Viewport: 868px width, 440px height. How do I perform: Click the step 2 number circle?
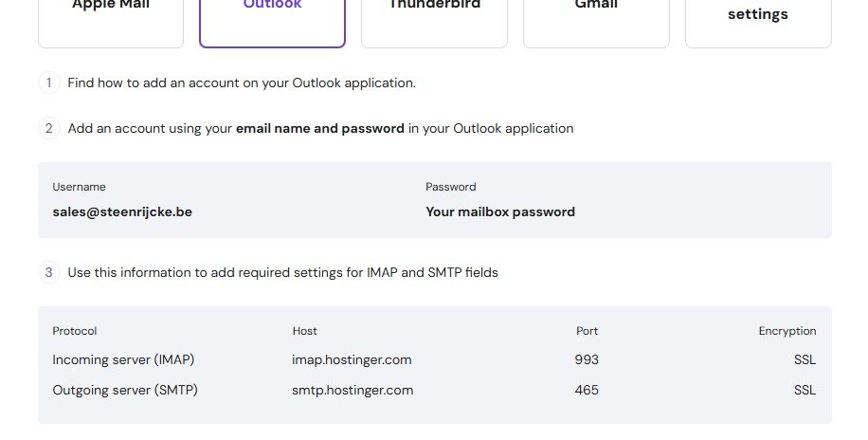coord(49,128)
